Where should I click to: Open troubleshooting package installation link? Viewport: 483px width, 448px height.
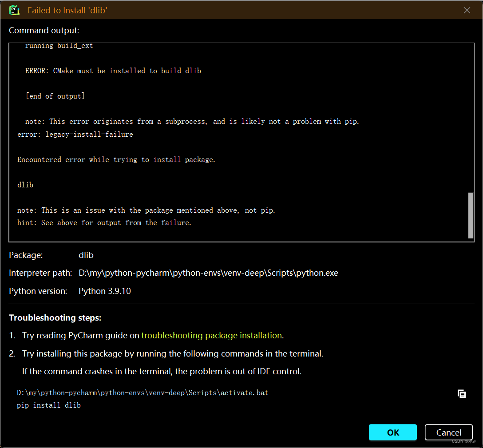[x=212, y=335]
